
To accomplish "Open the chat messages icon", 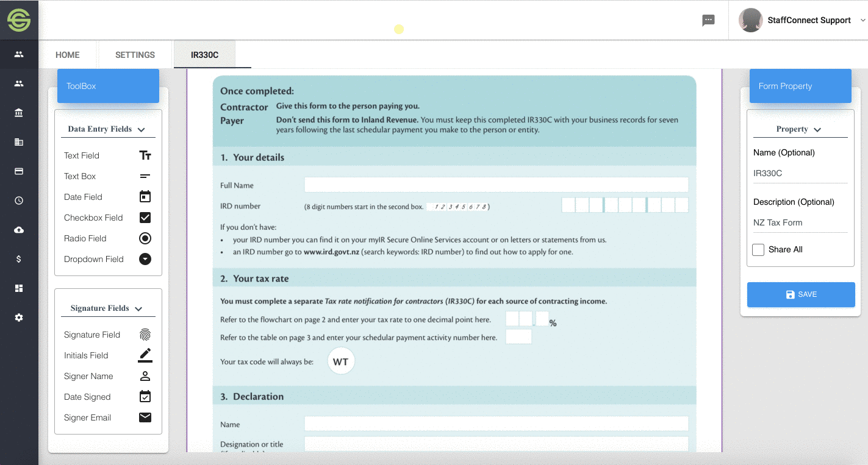I will coord(708,20).
